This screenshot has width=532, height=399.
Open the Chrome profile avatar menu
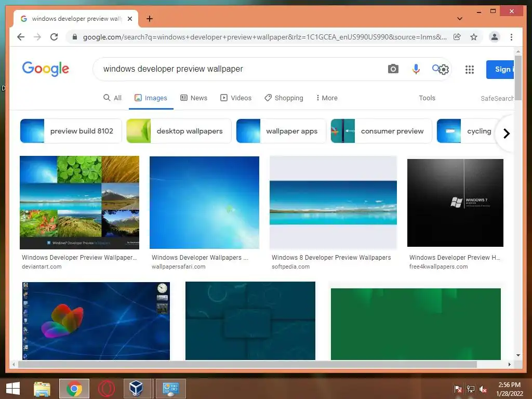[495, 37]
